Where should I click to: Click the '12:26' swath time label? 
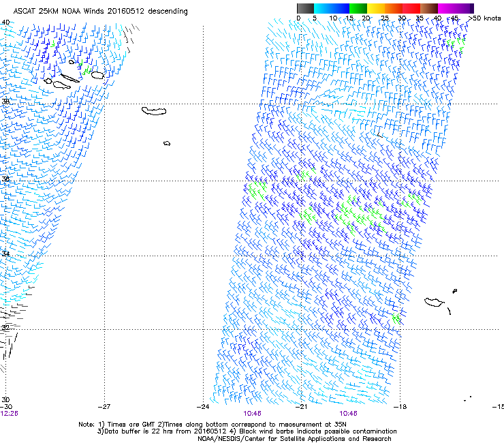(x=9, y=414)
